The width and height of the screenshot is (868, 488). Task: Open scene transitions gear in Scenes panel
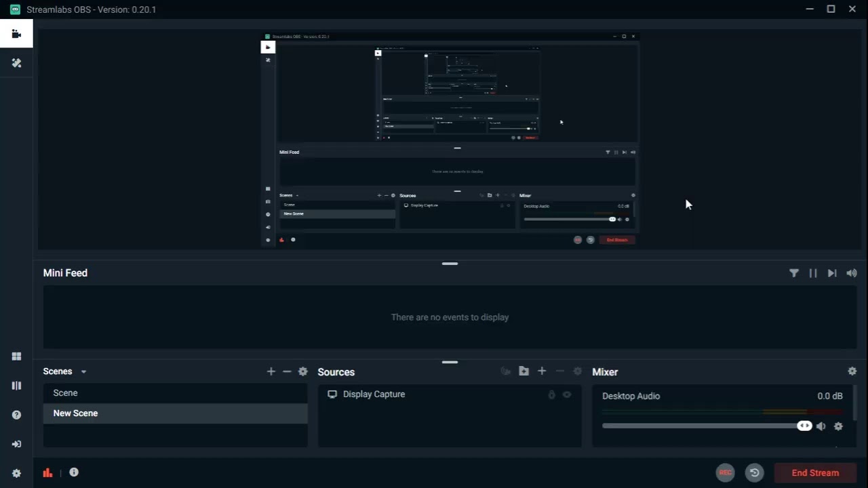303,371
